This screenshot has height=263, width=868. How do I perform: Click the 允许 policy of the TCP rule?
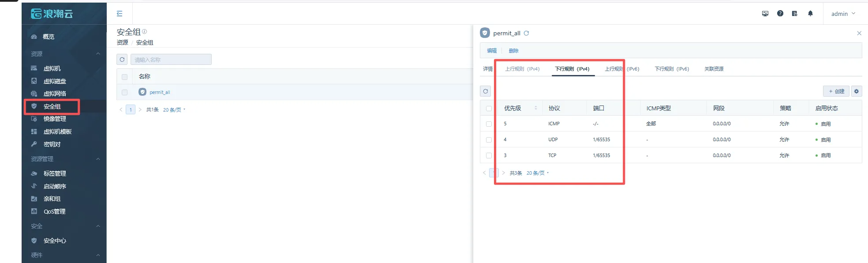click(x=784, y=155)
